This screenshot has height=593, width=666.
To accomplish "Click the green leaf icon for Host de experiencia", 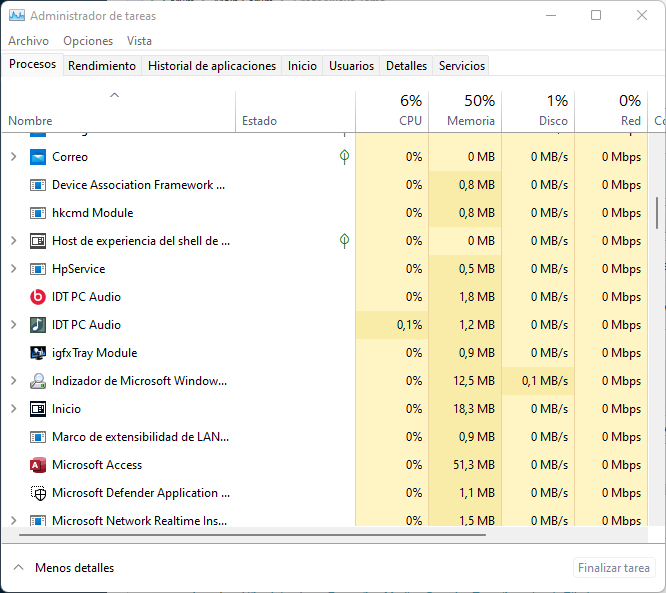I will [x=344, y=241].
